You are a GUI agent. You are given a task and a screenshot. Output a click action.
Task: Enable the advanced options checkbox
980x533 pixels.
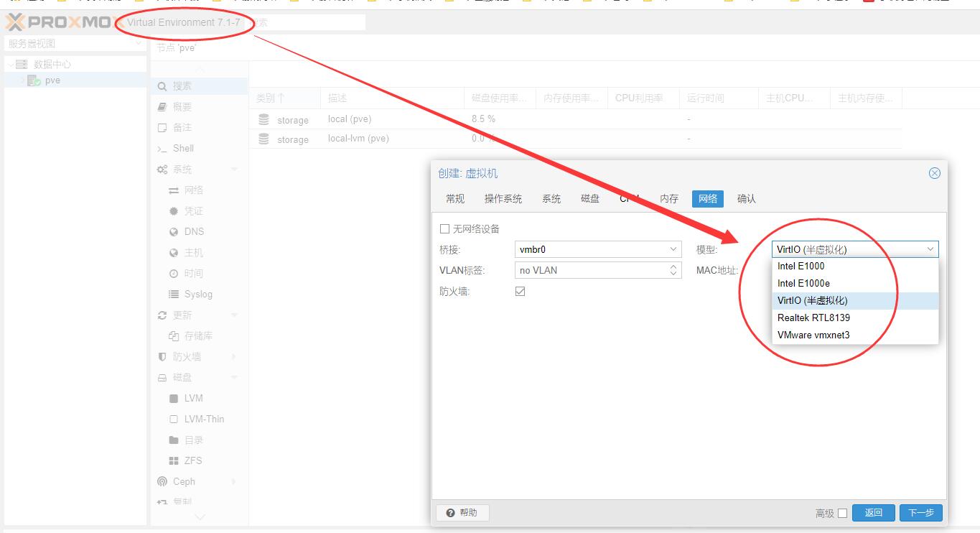[842, 513]
